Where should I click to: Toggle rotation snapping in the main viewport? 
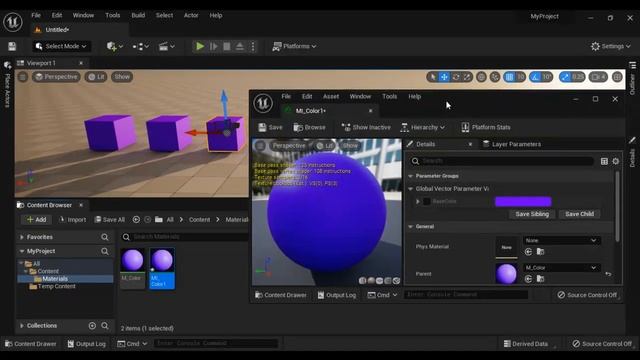click(535, 77)
